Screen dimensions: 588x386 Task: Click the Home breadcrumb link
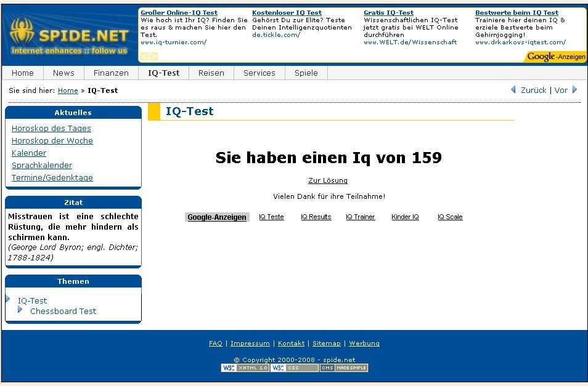tap(68, 90)
